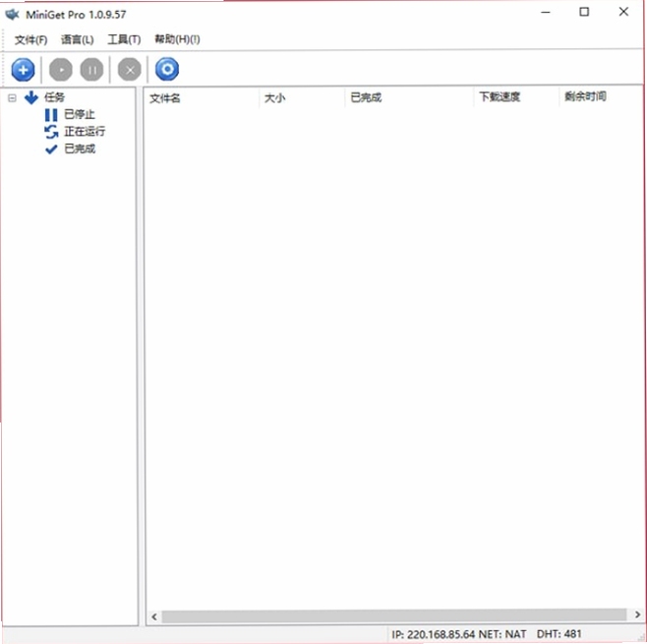Select the 已停止 tree item

point(80,115)
